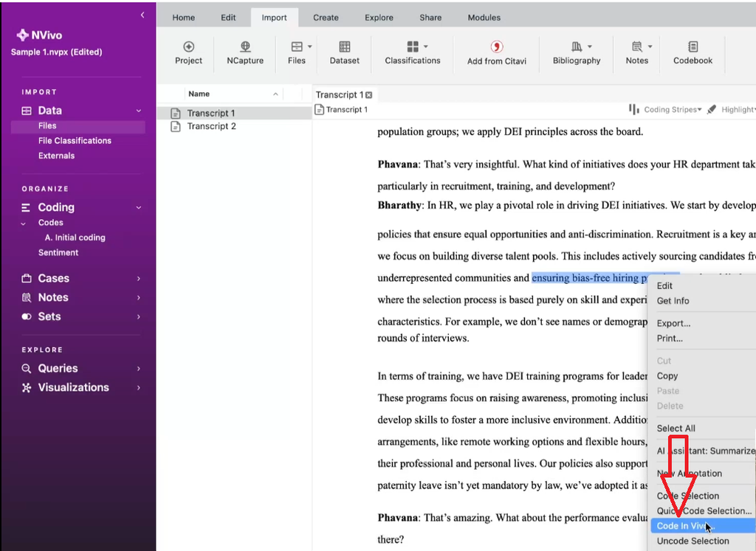Open the Bibliography dropdown arrow
The height and width of the screenshot is (551, 756).
pos(590,46)
